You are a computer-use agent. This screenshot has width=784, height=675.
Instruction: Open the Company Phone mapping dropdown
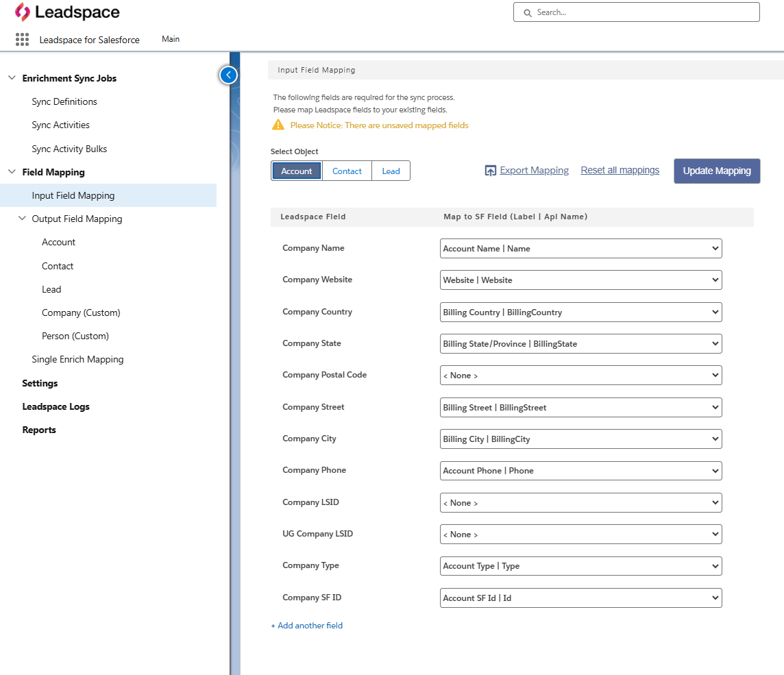pyautogui.click(x=581, y=471)
